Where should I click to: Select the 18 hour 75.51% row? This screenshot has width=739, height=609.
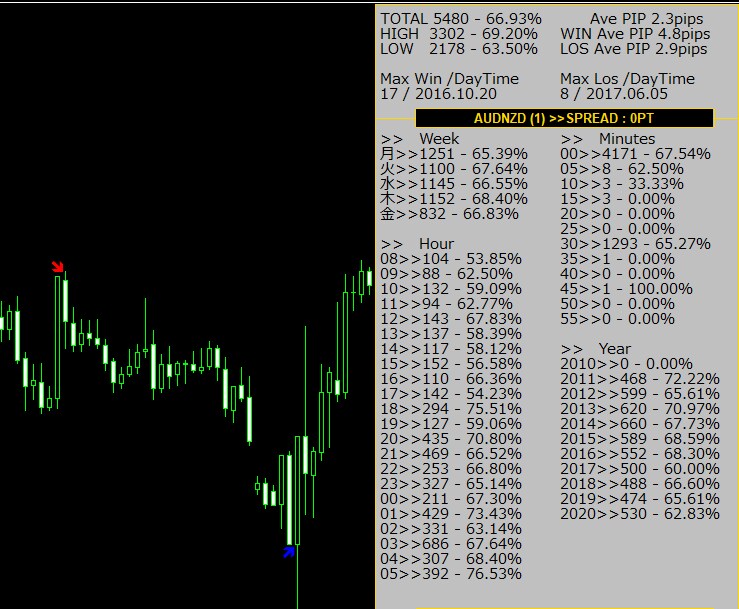(x=451, y=409)
